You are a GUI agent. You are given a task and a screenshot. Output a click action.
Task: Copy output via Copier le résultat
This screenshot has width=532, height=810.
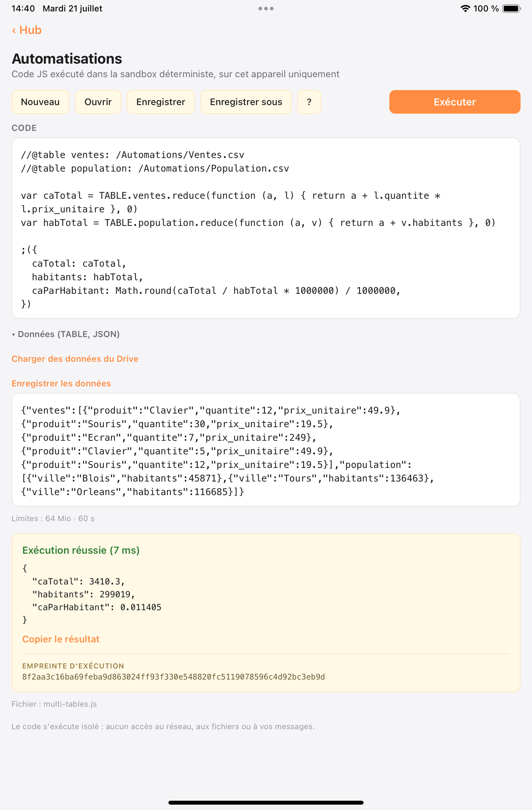[x=61, y=639]
